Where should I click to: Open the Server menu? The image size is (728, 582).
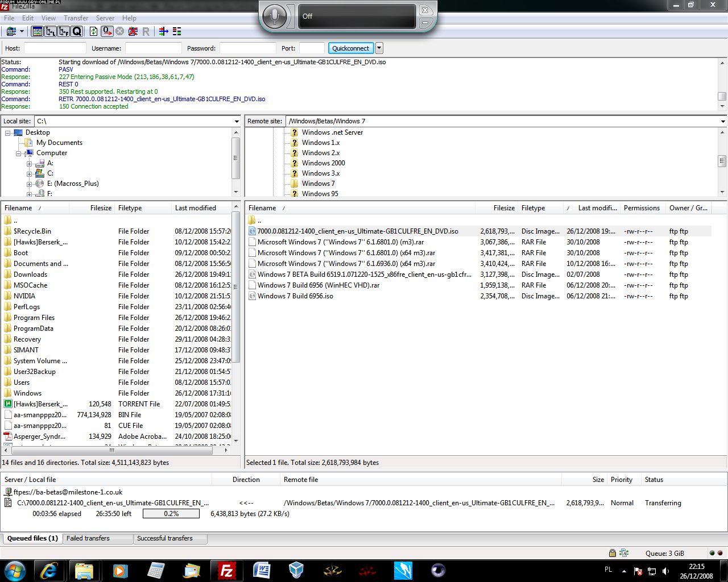point(105,18)
